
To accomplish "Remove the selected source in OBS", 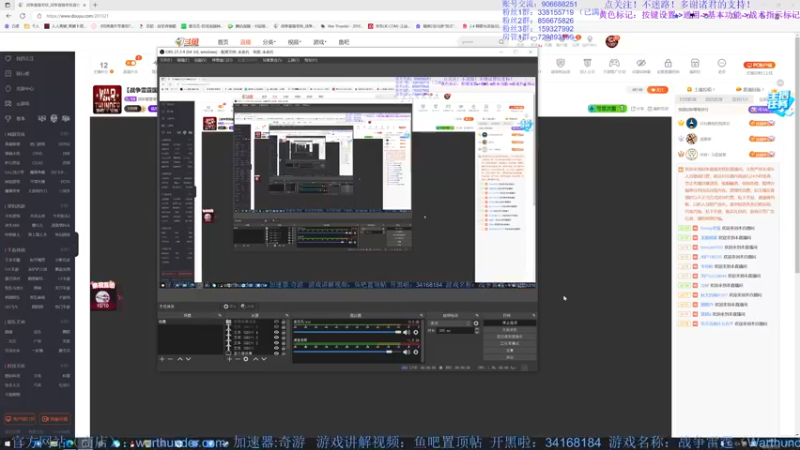I will tap(237, 359).
